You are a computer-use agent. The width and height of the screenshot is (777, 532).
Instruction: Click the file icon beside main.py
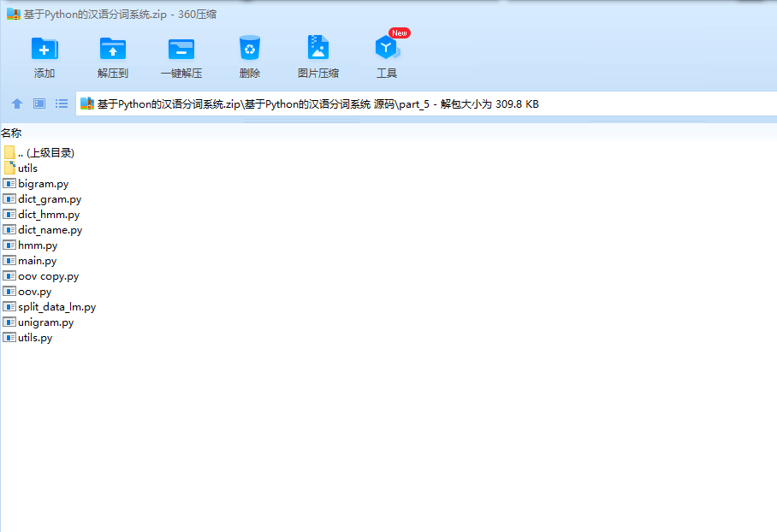[9, 260]
